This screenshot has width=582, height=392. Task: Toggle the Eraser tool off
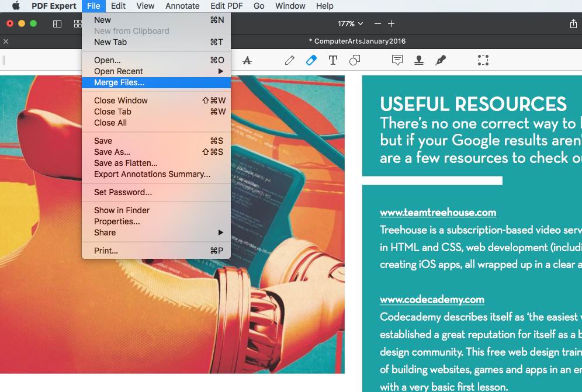311,60
